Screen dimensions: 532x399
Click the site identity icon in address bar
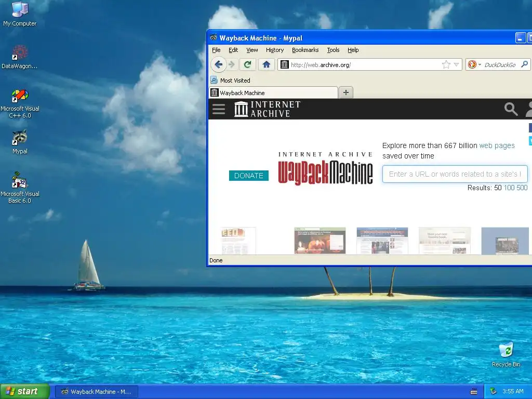coord(284,64)
